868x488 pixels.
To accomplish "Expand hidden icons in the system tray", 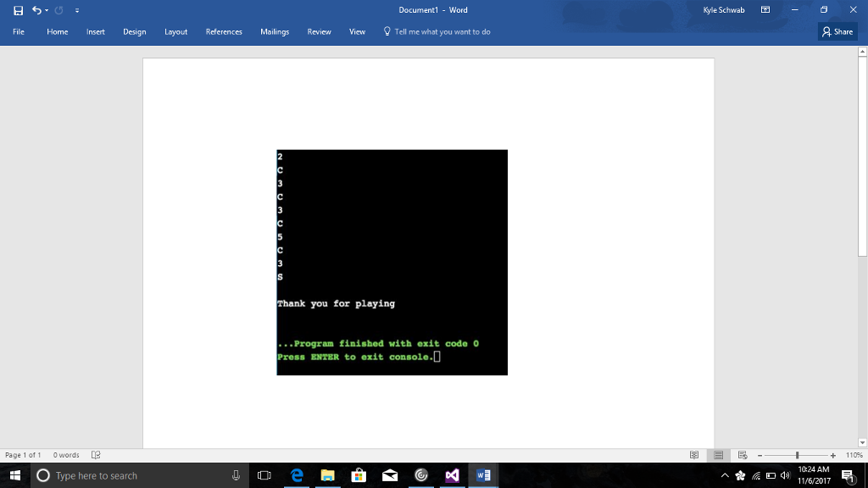I will pyautogui.click(x=726, y=475).
